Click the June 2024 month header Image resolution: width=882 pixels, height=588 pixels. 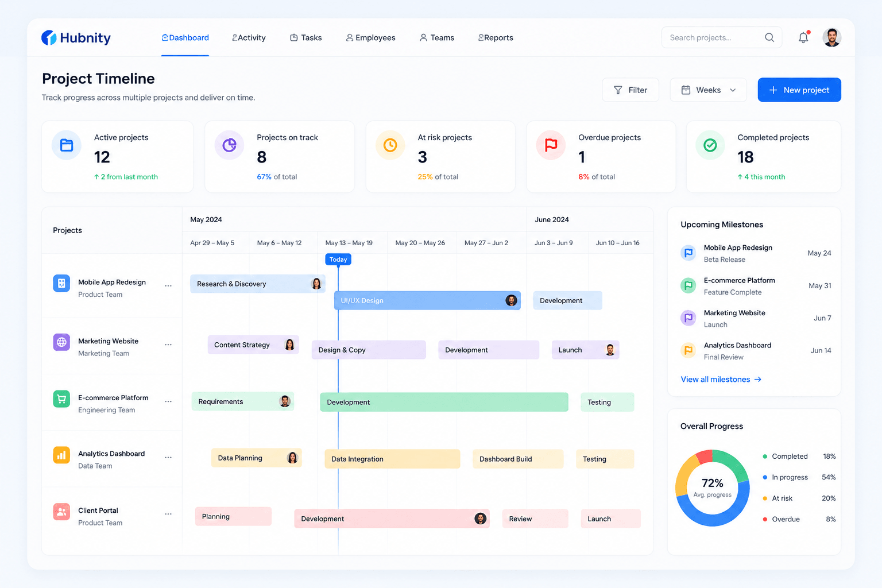552,219
